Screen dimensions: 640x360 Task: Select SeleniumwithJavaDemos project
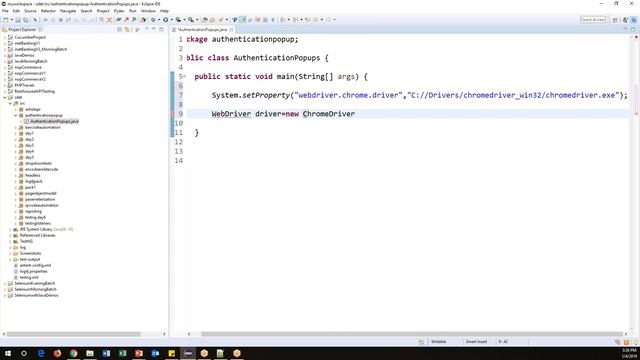36,296
